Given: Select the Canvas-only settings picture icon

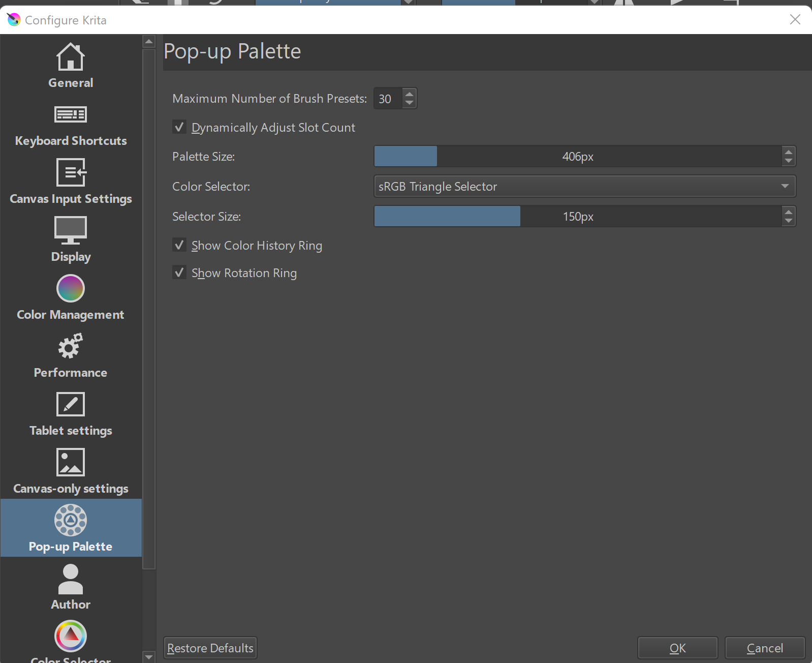Looking at the screenshot, I should [71, 462].
